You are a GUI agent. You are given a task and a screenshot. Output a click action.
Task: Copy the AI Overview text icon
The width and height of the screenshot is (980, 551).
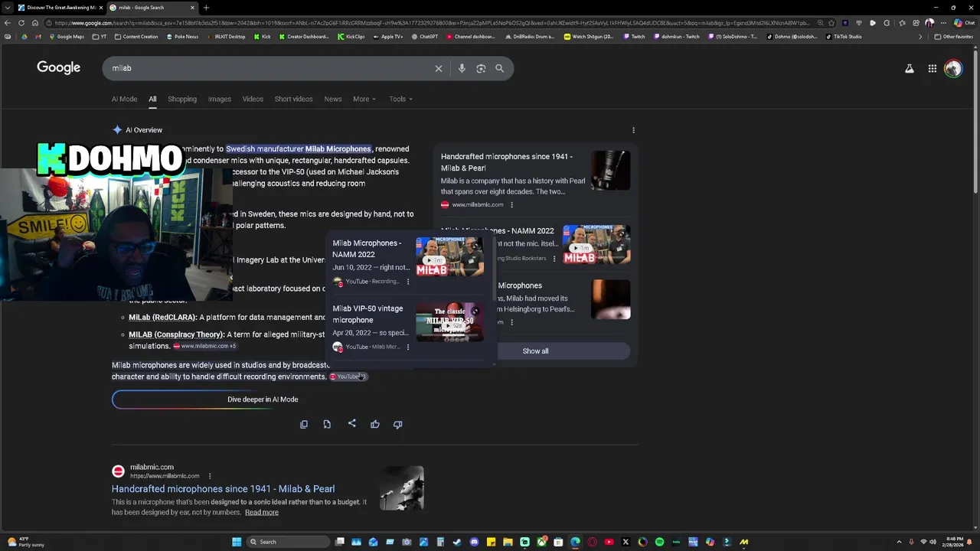click(x=304, y=424)
